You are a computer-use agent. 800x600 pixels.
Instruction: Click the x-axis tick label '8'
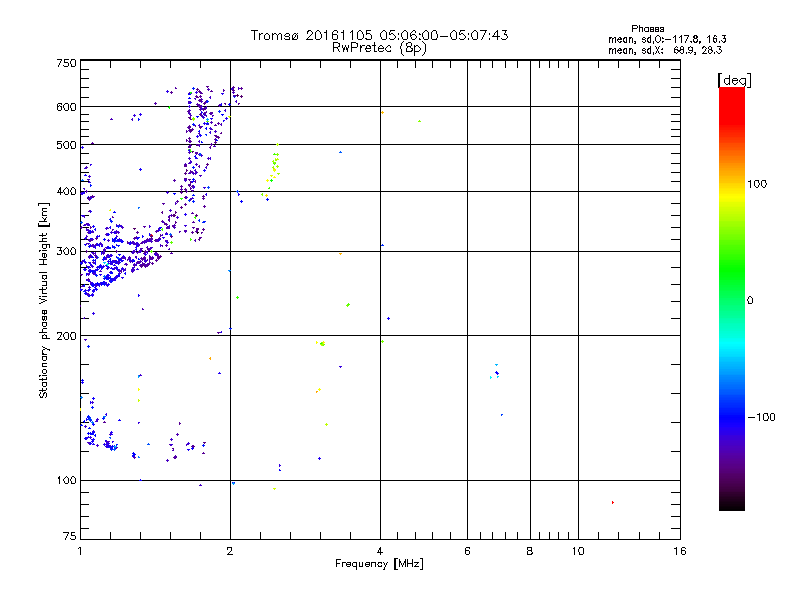[530, 551]
